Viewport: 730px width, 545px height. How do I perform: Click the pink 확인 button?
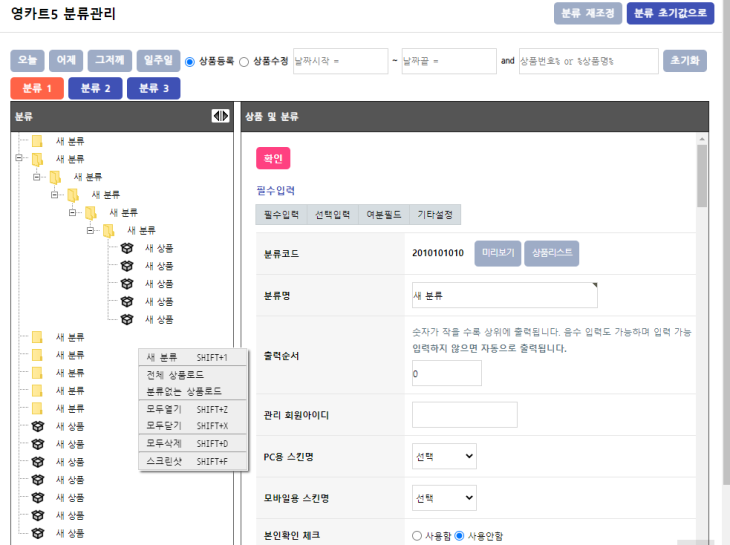click(x=273, y=158)
